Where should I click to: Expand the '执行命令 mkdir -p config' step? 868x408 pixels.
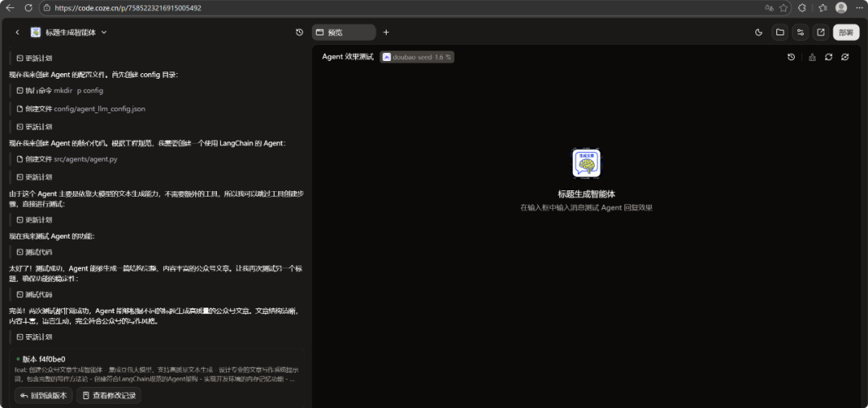[x=59, y=91]
